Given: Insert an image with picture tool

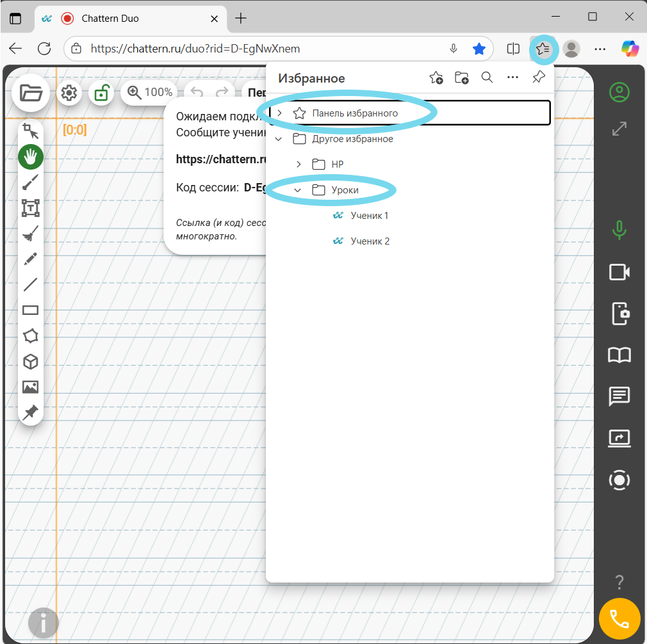Looking at the screenshot, I should (30, 387).
